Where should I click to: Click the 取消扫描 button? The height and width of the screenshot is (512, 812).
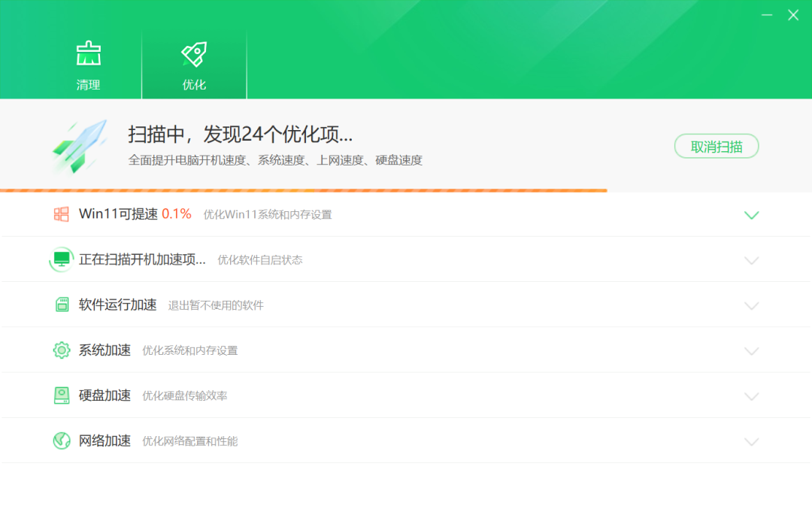pos(716,146)
